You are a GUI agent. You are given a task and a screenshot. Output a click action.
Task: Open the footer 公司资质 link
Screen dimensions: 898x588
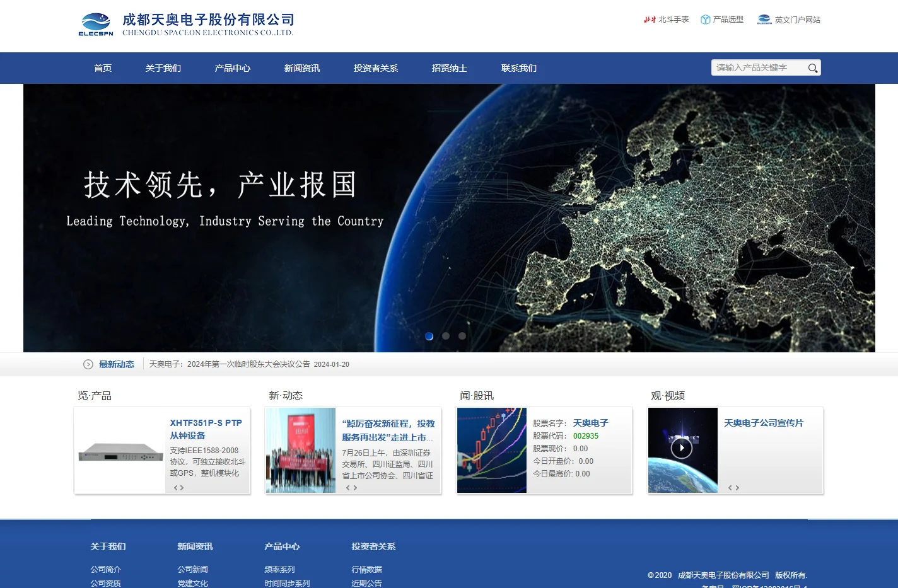(x=105, y=583)
